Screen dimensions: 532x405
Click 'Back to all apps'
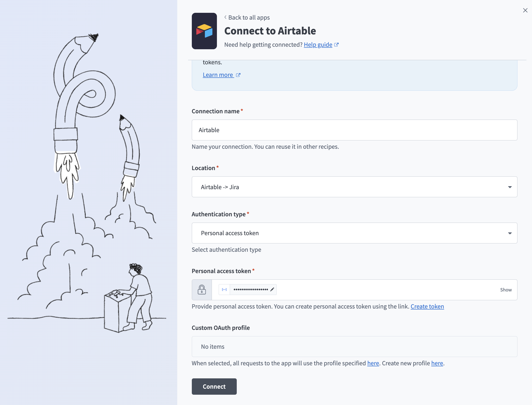click(249, 17)
